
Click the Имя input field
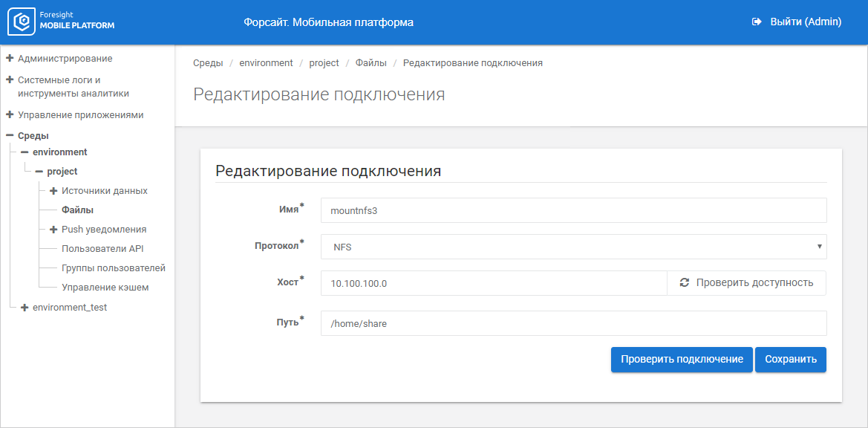coord(573,210)
